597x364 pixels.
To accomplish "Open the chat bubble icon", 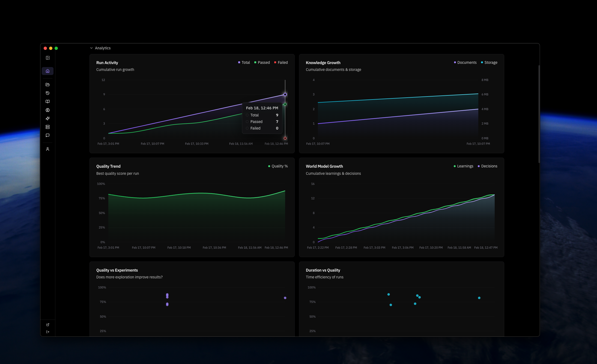I will pos(48,136).
